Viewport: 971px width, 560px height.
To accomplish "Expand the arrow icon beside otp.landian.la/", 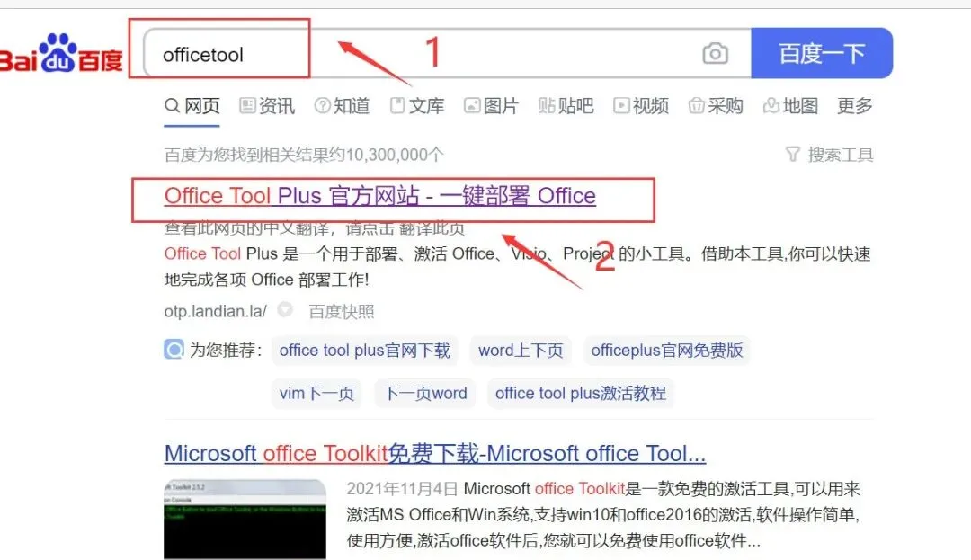I will coord(285,309).
